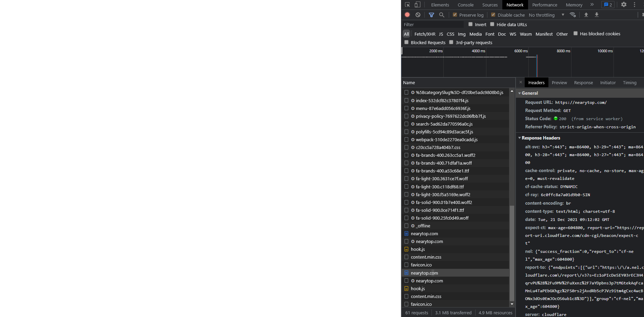Click the scroll down arrow of request list
Viewport: 644px width, 317px height.
(512, 304)
